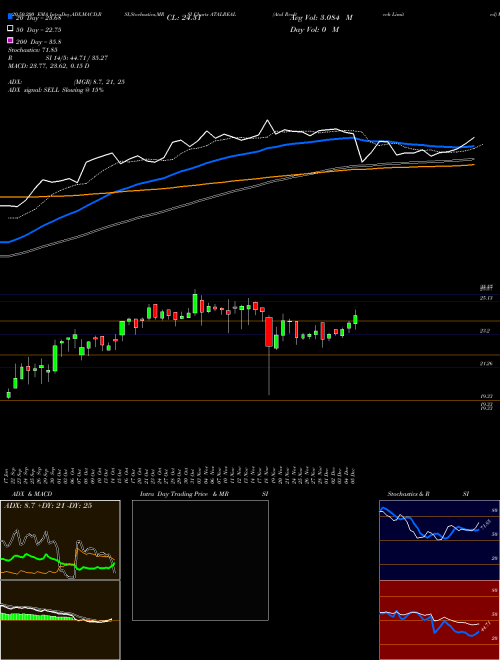
Task: Click the MACD: 23.77, 23.62, 0.15 line
Action: click(x=48, y=66)
